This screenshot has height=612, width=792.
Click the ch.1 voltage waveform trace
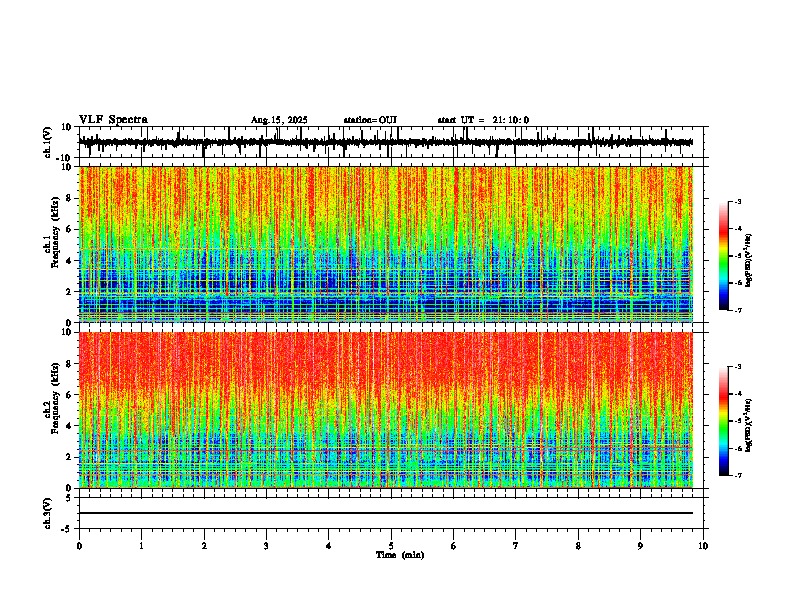click(x=385, y=142)
